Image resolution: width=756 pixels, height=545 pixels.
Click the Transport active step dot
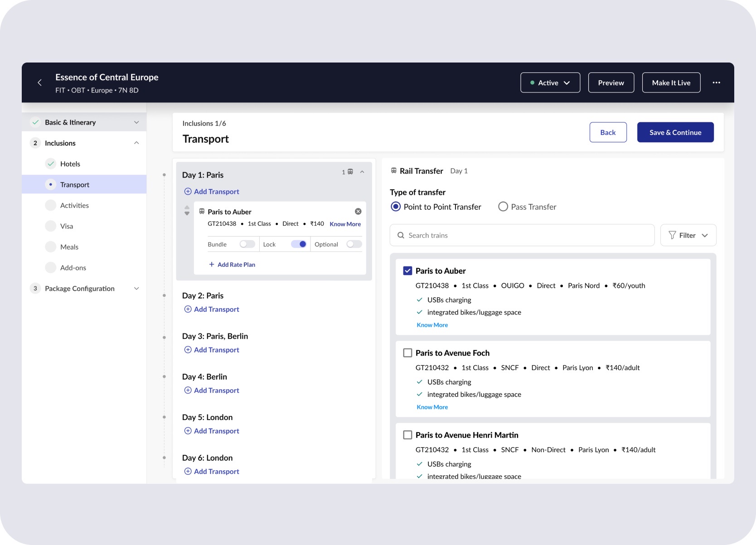tap(51, 184)
